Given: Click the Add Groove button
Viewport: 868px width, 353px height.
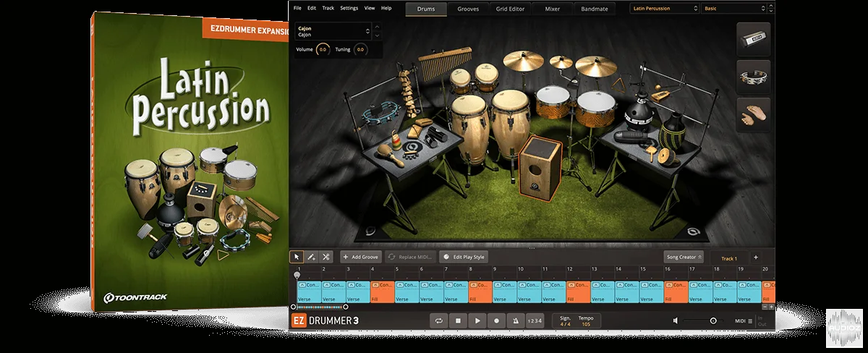Looking at the screenshot, I should 361,257.
